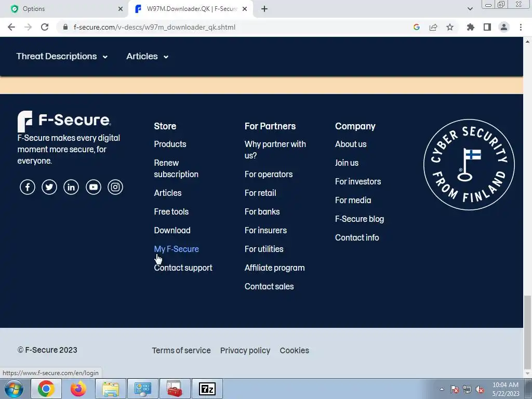Open the For retail link
This screenshot has height=399, width=532.
pos(260,193)
